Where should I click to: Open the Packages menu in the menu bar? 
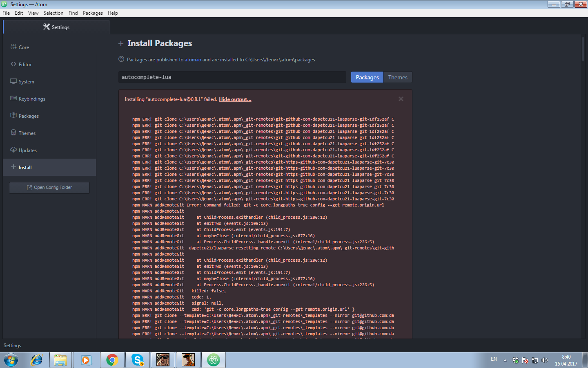pos(93,13)
